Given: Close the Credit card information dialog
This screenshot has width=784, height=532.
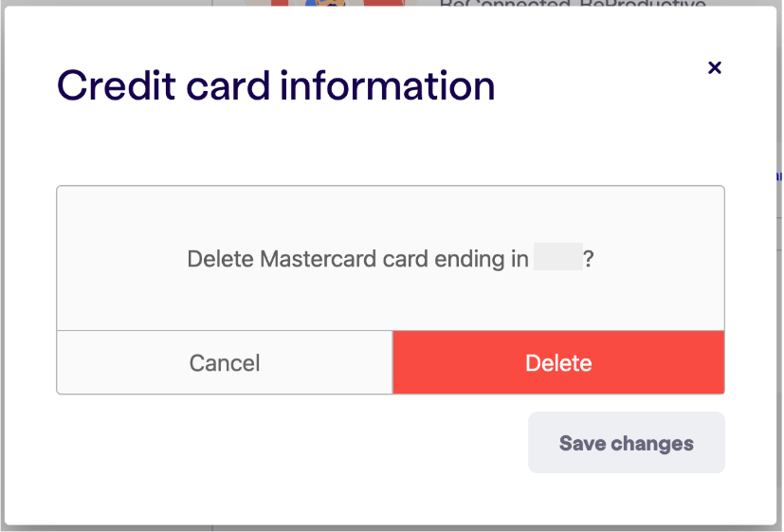Looking at the screenshot, I should [x=715, y=67].
